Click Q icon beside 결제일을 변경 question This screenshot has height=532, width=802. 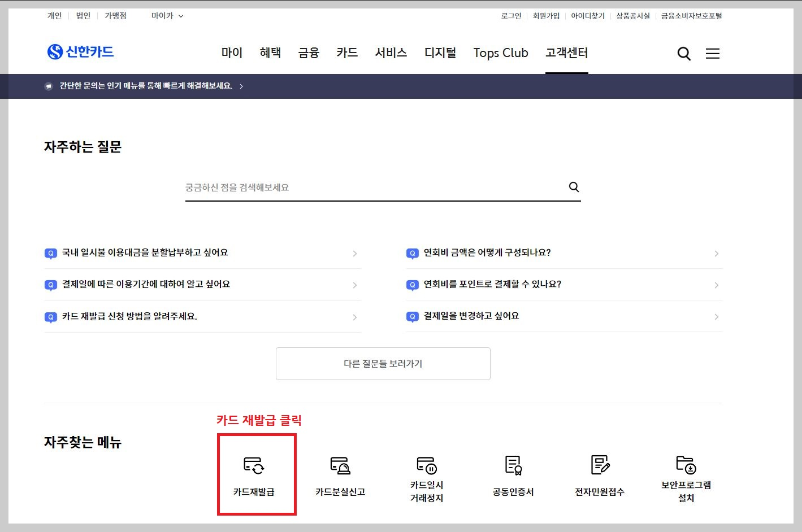click(412, 317)
